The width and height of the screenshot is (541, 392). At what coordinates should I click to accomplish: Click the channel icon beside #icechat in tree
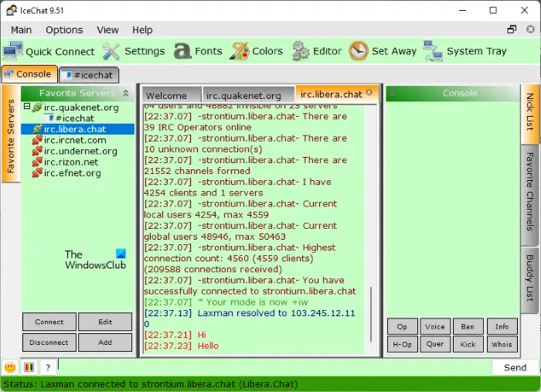[50, 118]
